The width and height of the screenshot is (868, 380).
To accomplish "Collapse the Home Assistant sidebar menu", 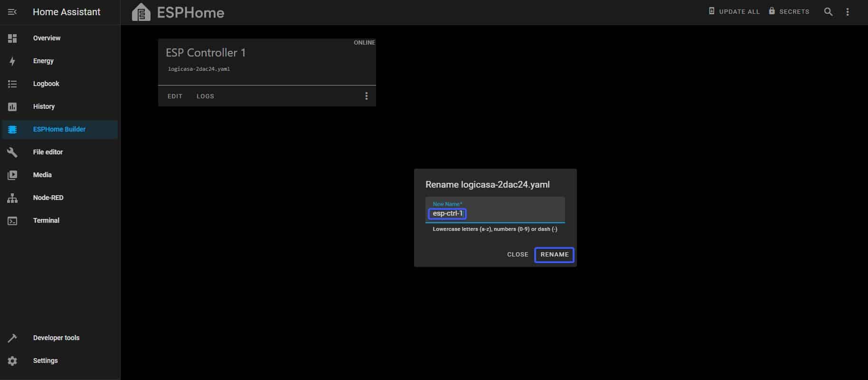I will (12, 12).
